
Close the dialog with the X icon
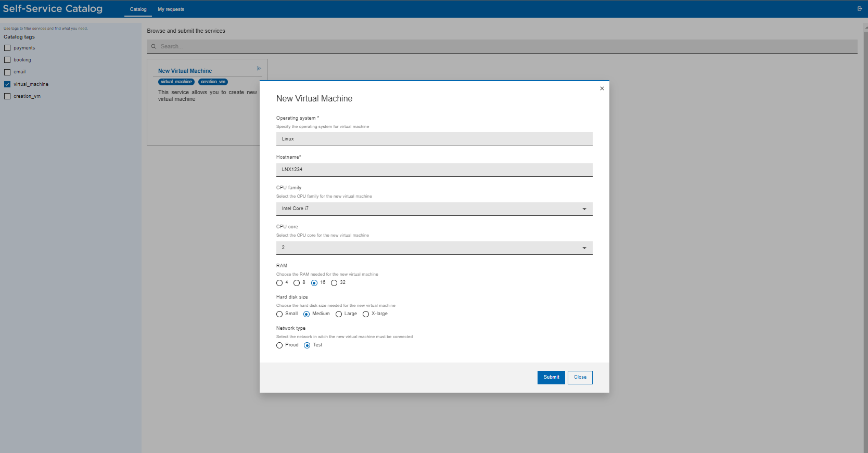click(602, 88)
